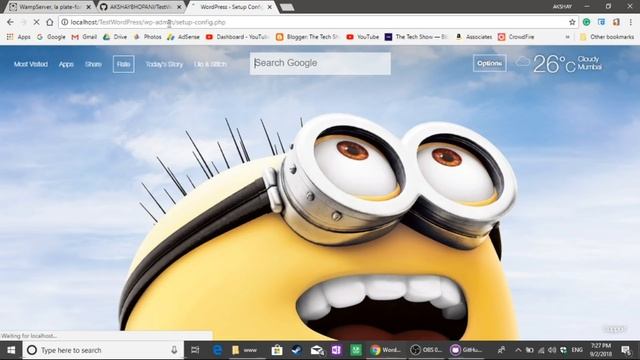Open OneNote from the taskbar
The width and height of the screenshot is (640, 360).
pos(336,350)
